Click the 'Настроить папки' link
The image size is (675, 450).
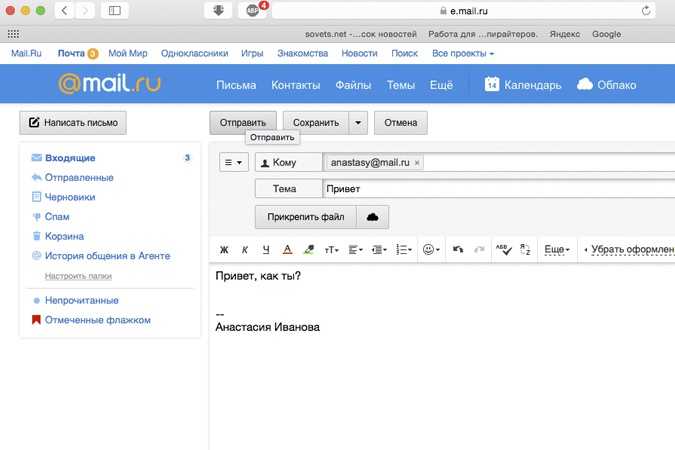78,276
